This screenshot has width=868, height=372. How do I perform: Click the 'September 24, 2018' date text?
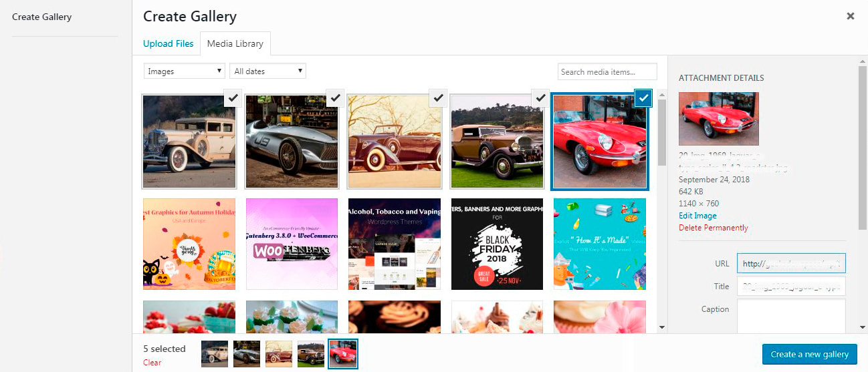[x=714, y=180]
